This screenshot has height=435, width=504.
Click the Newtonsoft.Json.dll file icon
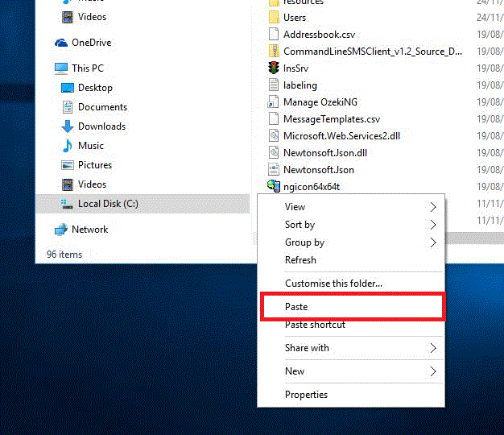pyautogui.click(x=274, y=153)
